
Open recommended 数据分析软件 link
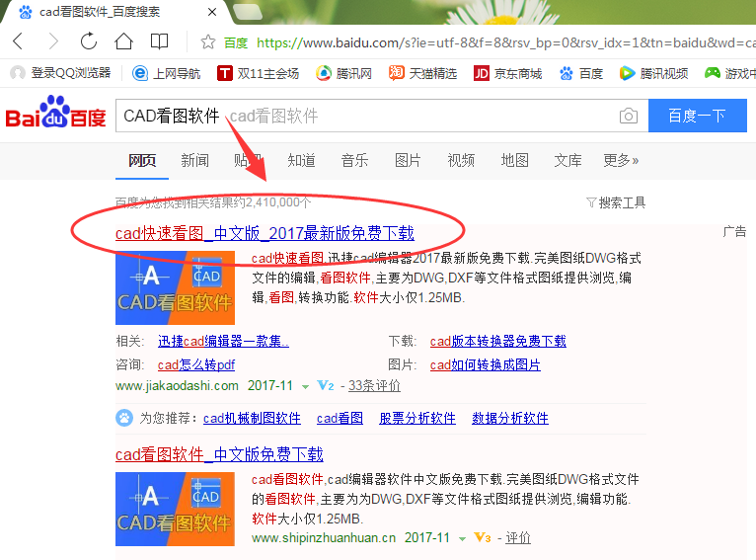click(x=510, y=418)
